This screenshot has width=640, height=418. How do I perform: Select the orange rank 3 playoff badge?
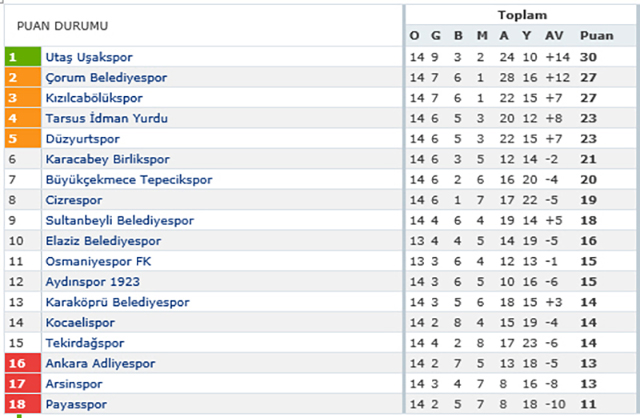pyautogui.click(x=23, y=98)
